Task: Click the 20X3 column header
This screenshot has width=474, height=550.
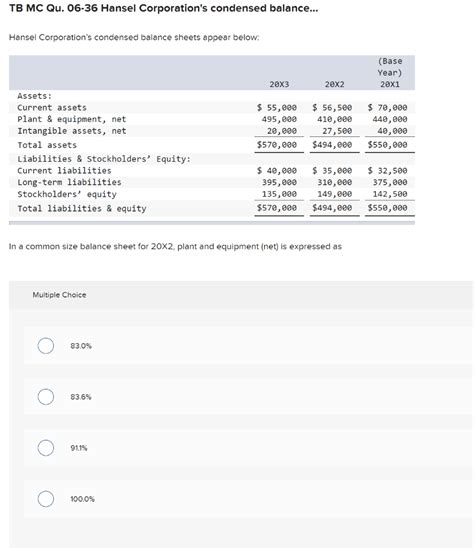Action: (279, 84)
